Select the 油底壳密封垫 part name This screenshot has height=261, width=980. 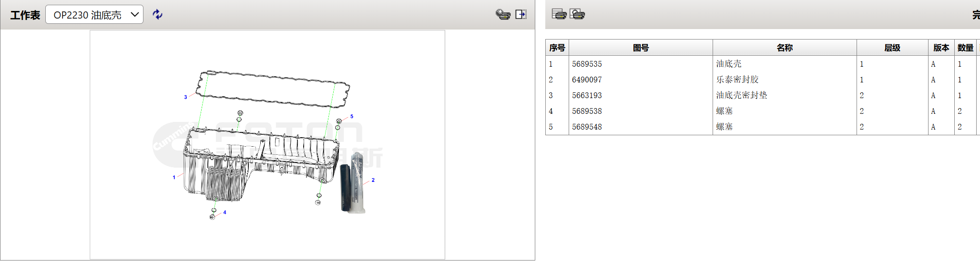741,95
